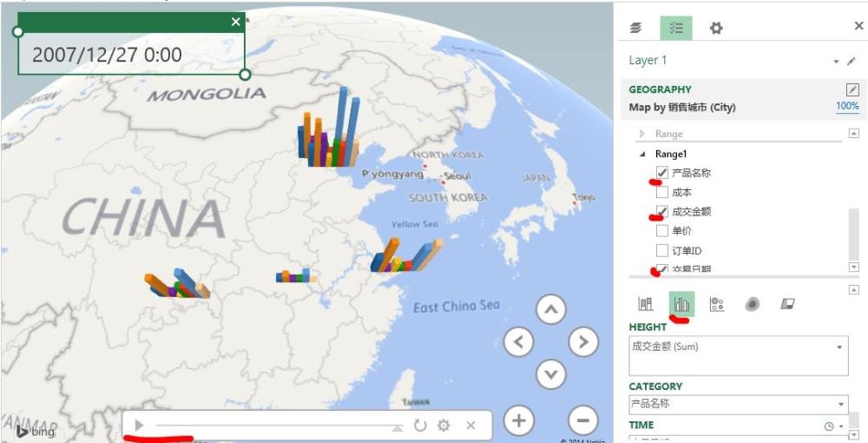Choose the bubble chart type icon
The width and height of the screenshot is (868, 443).
tap(717, 304)
